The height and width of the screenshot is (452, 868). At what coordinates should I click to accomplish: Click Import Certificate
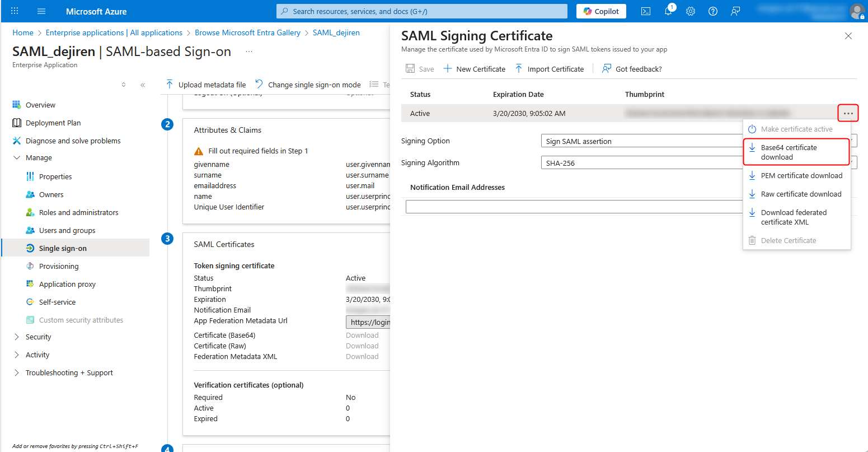[x=548, y=69]
